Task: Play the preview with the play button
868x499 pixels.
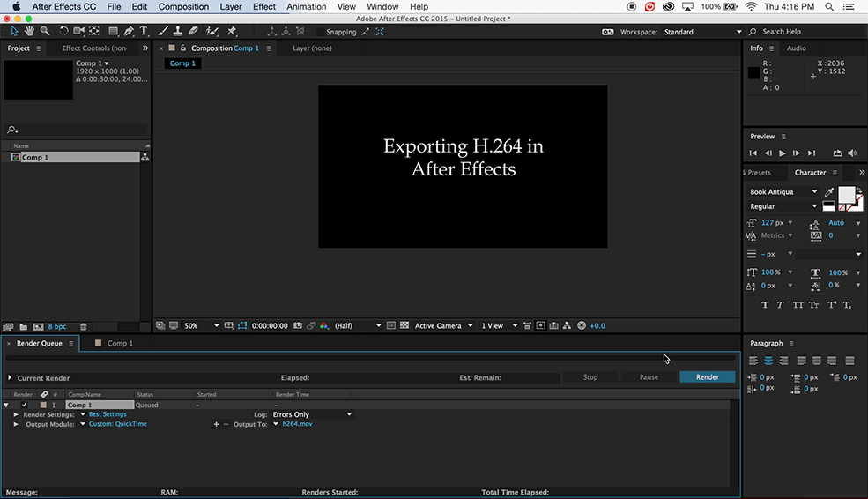Action: click(x=782, y=153)
